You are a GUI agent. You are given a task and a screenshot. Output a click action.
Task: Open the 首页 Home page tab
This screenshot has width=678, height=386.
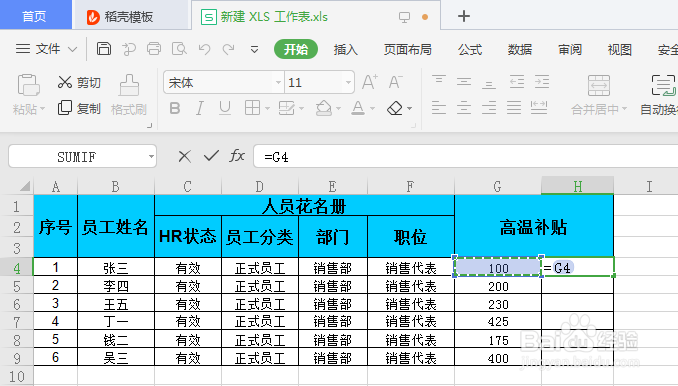click(x=35, y=15)
